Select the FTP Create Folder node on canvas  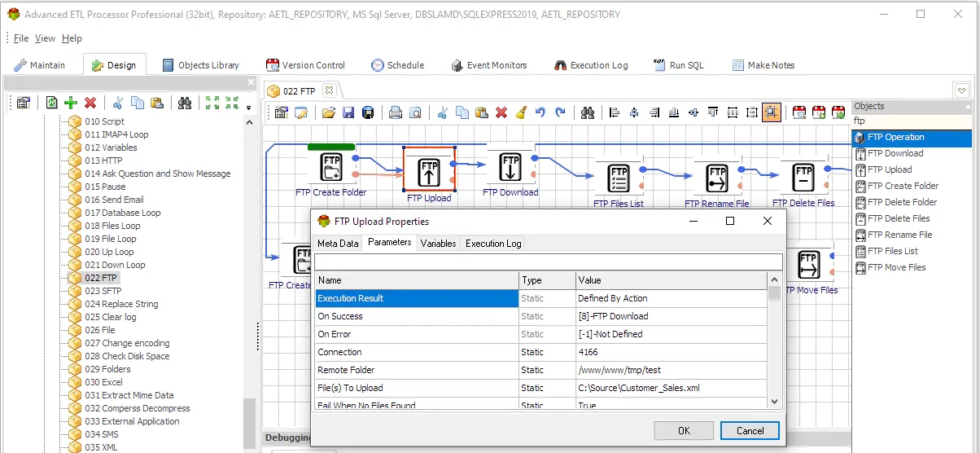[330, 168]
